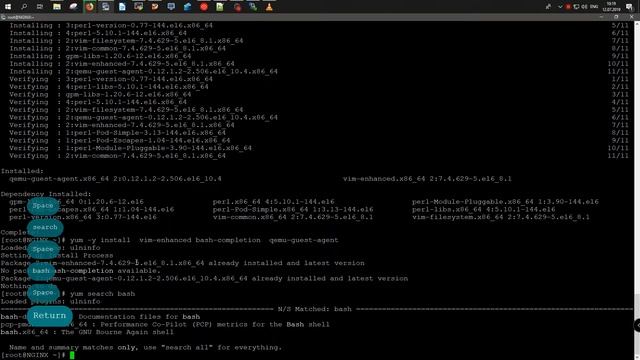Open Task View from the taskbar
The height and width of the screenshot is (360, 640).
(40, 7)
